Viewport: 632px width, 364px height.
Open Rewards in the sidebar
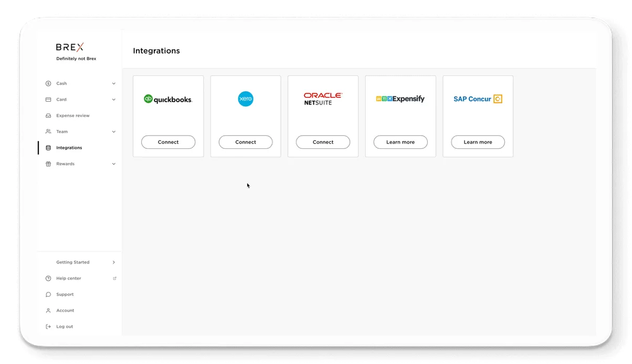(65, 164)
